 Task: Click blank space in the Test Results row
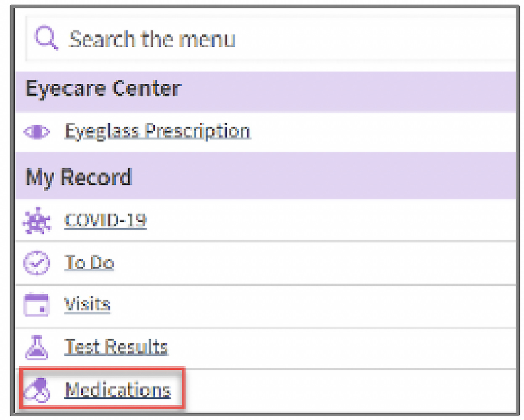tap(336, 348)
